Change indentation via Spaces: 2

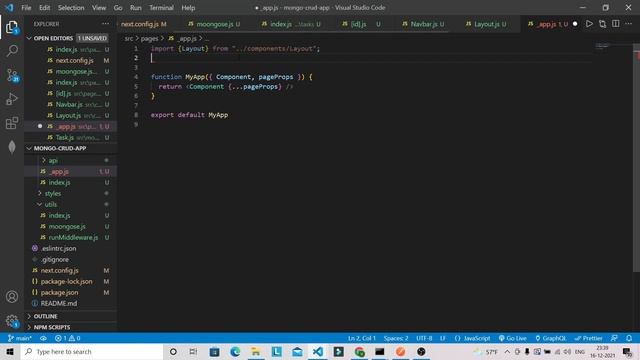pos(396,338)
